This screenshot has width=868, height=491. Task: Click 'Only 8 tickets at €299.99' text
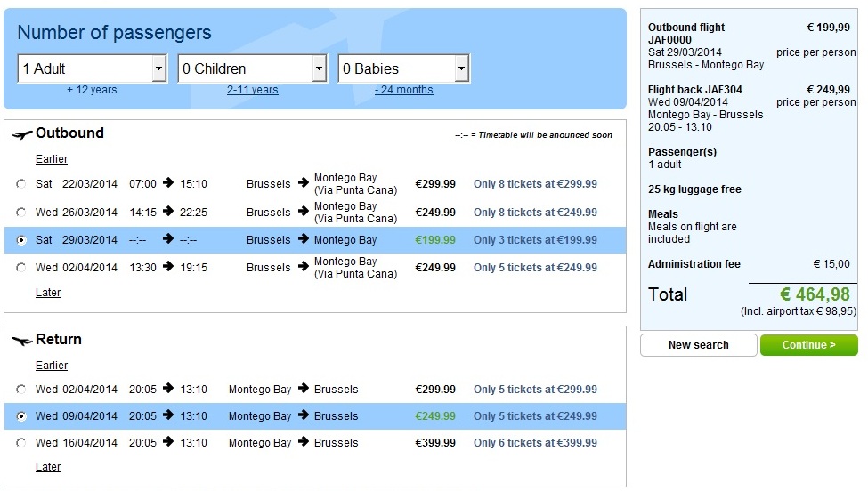click(x=535, y=184)
